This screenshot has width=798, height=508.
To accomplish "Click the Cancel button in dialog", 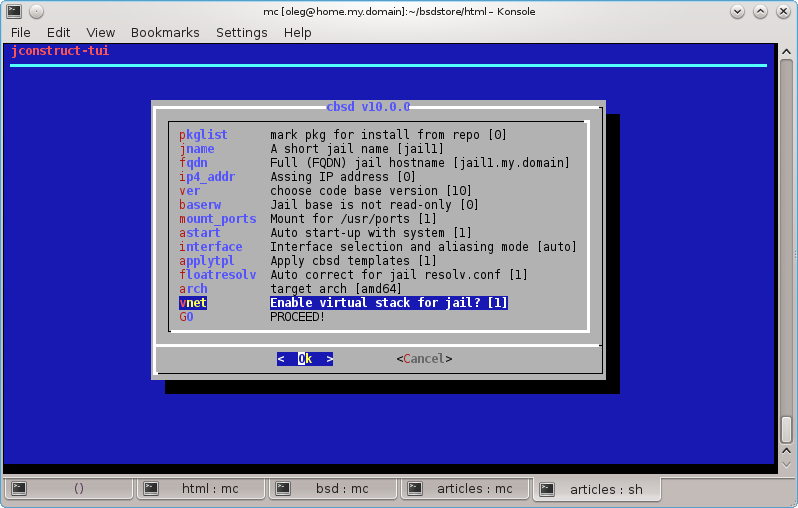I will (x=424, y=359).
